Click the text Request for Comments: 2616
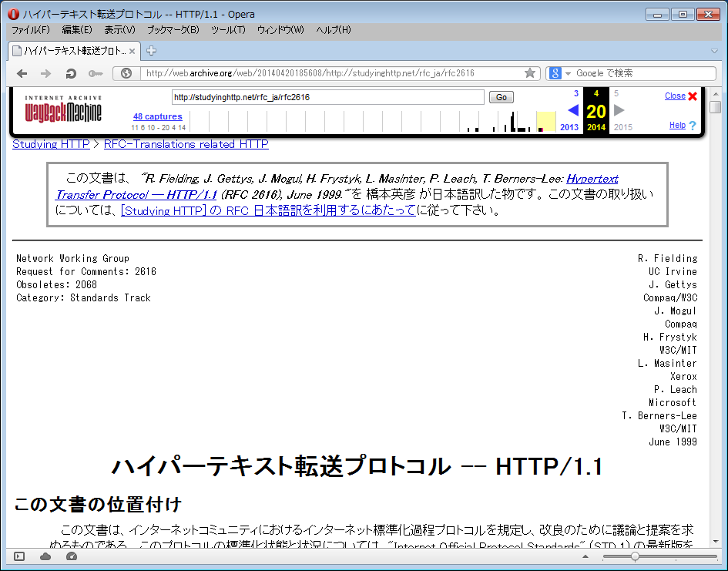 (x=86, y=271)
